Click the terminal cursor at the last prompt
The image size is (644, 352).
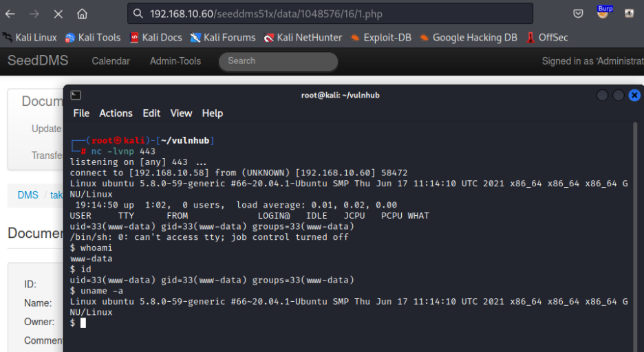pos(83,323)
